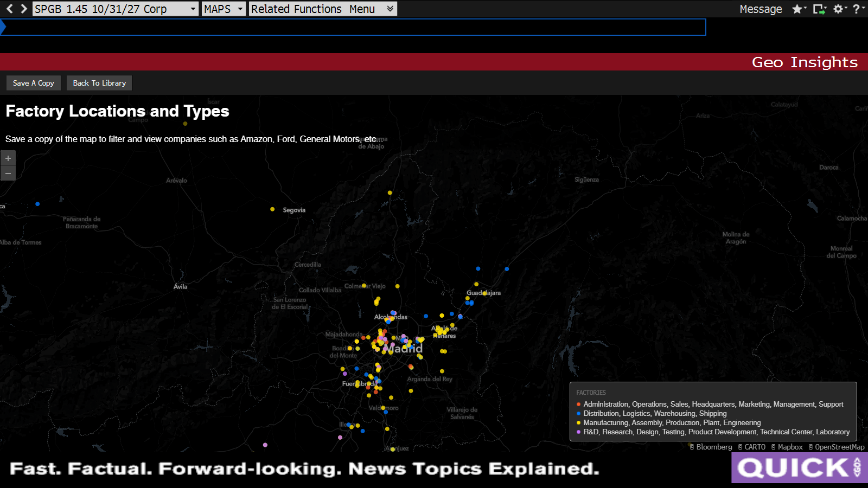The width and height of the screenshot is (868, 488).
Task: Click the Segovia map label
Action: [x=294, y=210]
